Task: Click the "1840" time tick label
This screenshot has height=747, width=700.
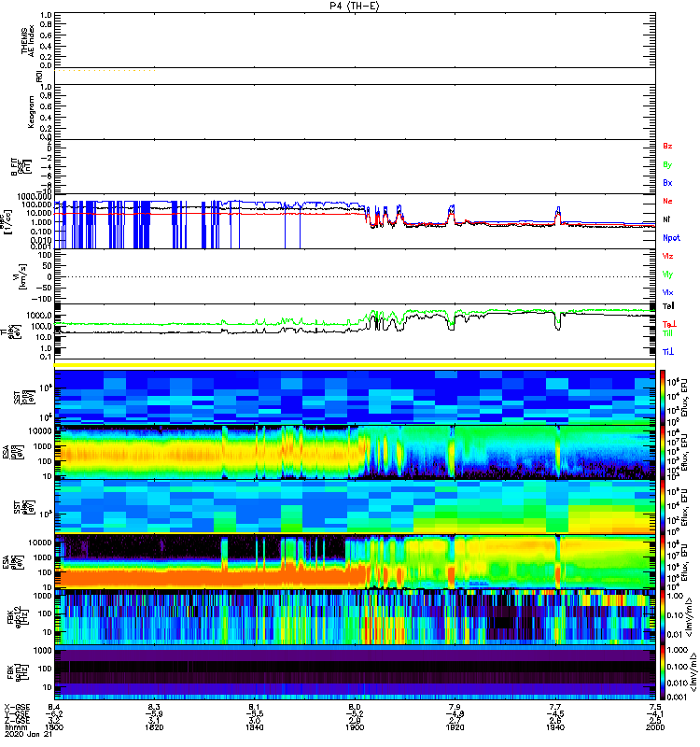Action: (x=254, y=727)
